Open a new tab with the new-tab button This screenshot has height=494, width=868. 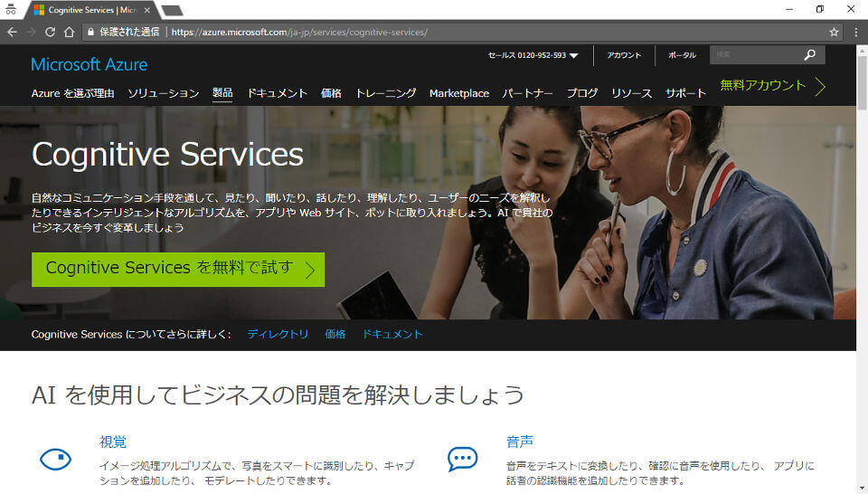pyautogui.click(x=172, y=10)
